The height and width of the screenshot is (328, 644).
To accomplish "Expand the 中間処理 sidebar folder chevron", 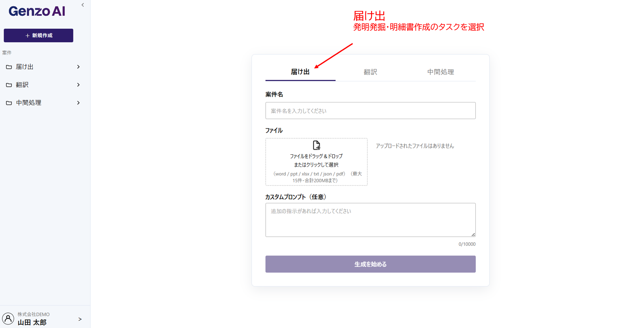I will (x=78, y=103).
